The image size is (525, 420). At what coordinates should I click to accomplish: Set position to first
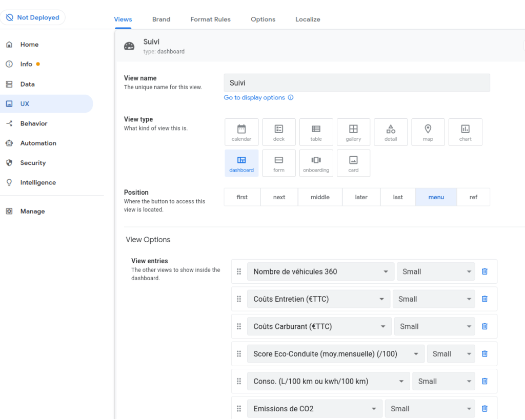[x=242, y=197]
